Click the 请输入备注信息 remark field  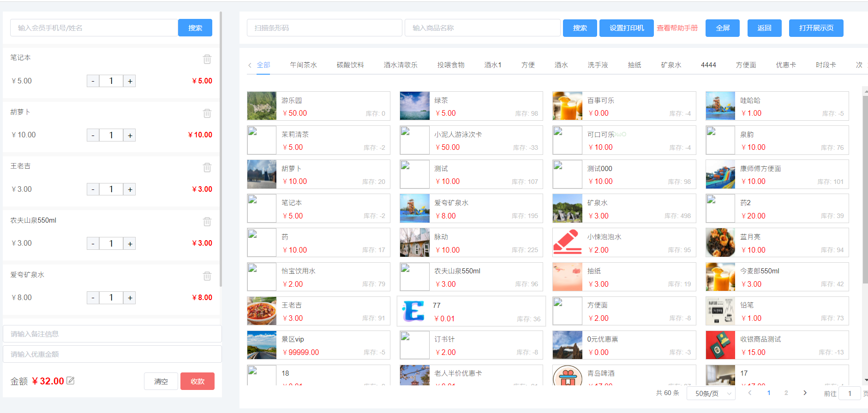coord(112,334)
